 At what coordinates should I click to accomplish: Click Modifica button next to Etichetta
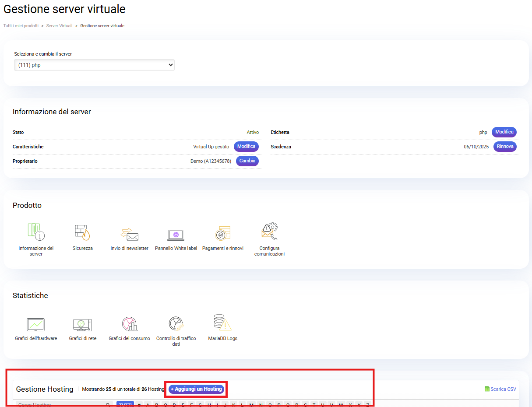(504, 132)
